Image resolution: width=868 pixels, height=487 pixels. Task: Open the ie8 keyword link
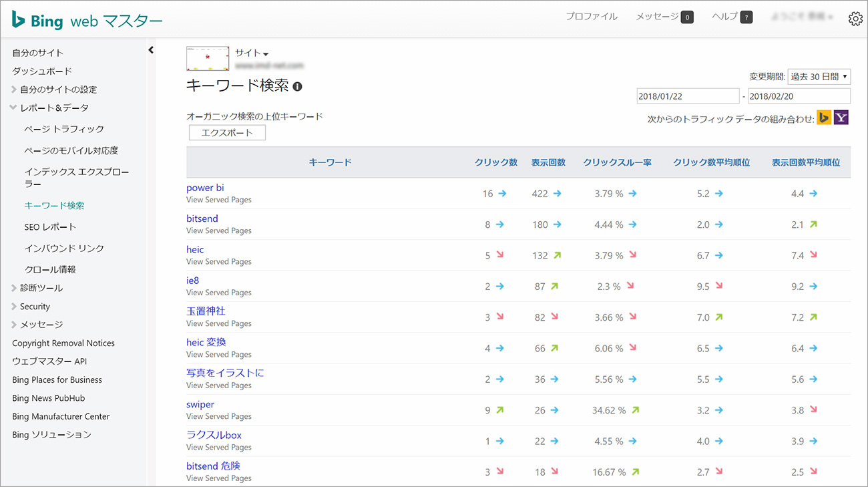pyautogui.click(x=192, y=280)
